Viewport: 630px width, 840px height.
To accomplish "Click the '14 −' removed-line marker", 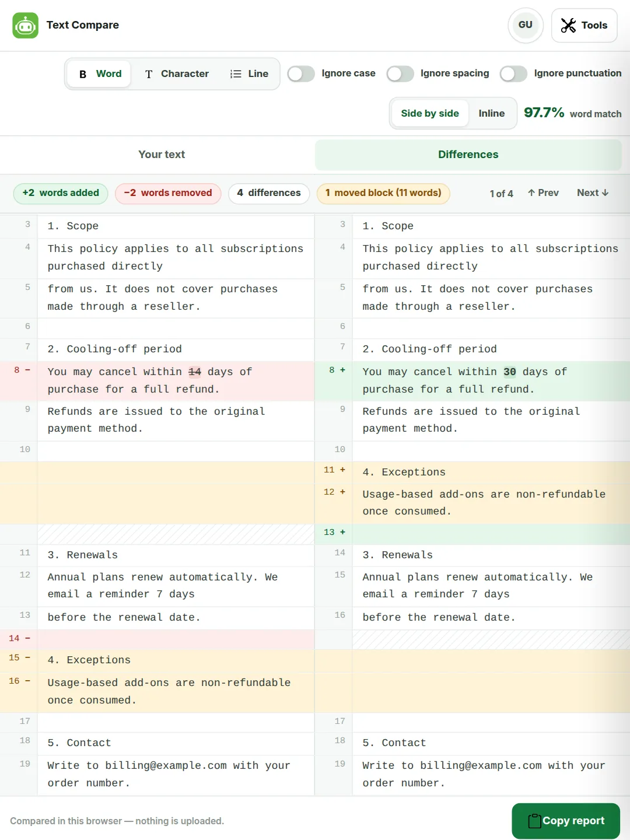I will click(x=20, y=639).
